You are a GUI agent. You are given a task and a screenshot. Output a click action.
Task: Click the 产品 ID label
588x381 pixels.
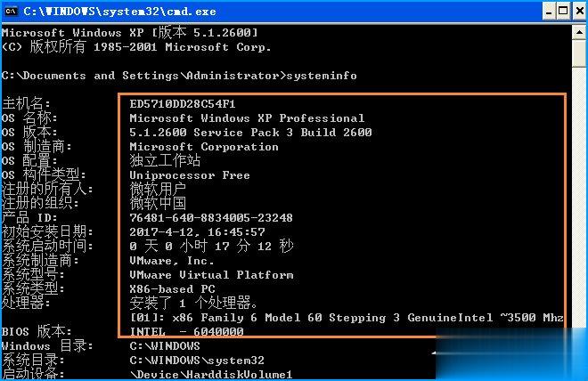tap(29, 218)
